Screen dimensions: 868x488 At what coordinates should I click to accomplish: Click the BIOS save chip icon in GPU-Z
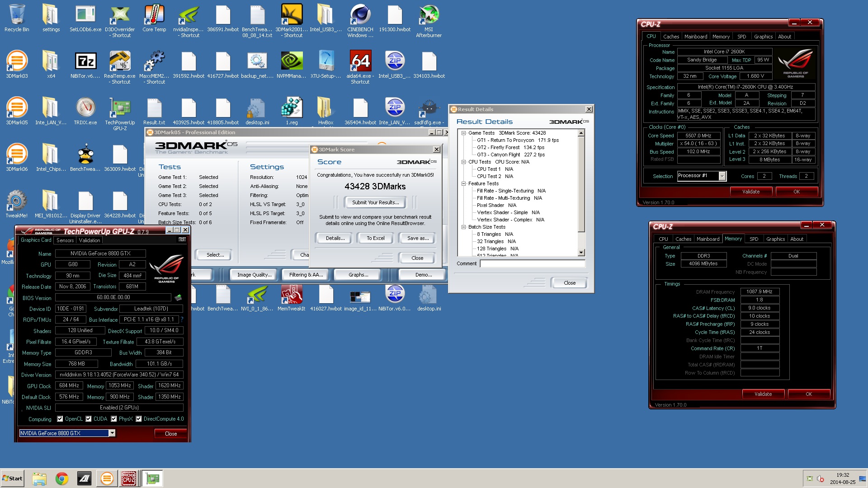point(178,297)
